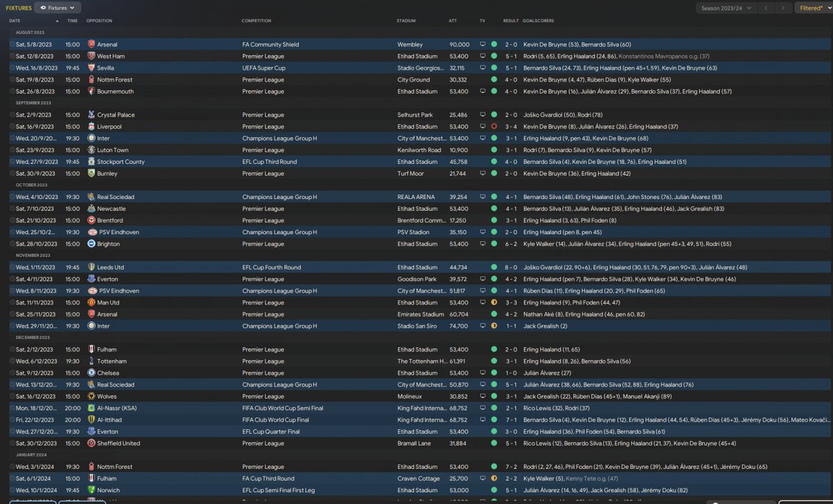Go to the previous season with left arrow
This screenshot has height=504, width=833.
[767, 8]
